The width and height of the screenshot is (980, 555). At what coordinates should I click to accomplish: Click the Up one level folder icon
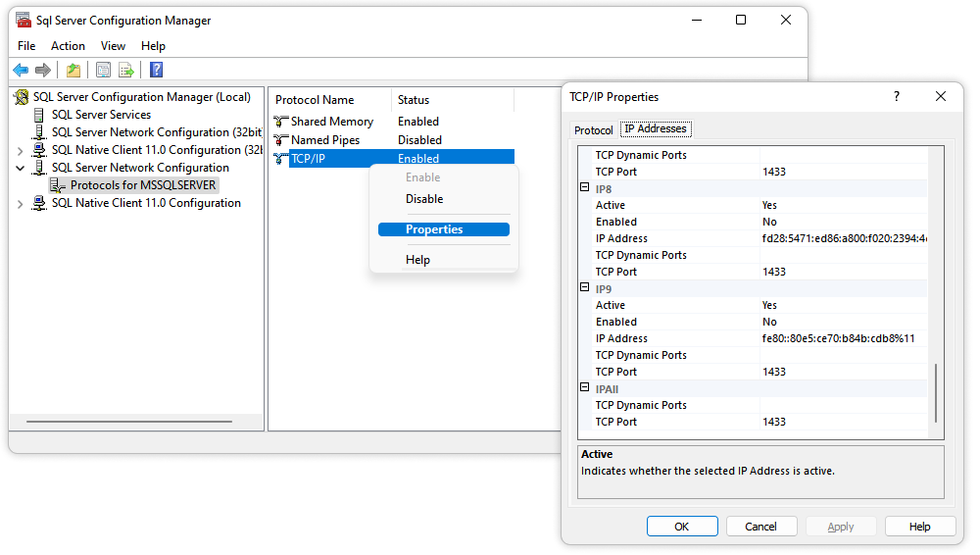click(73, 70)
